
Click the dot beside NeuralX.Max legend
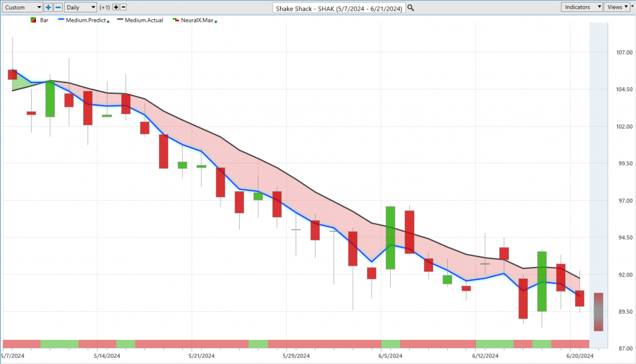tap(216, 22)
